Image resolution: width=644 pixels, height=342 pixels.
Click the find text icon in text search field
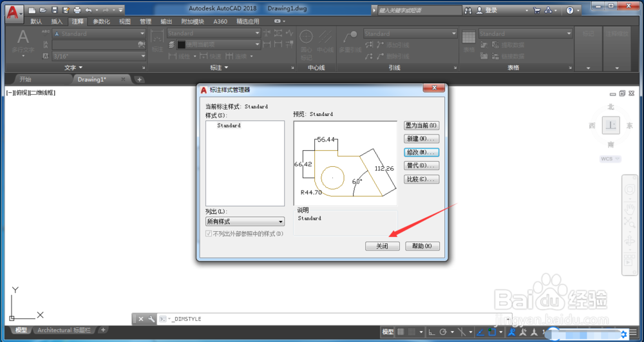pos(141,44)
